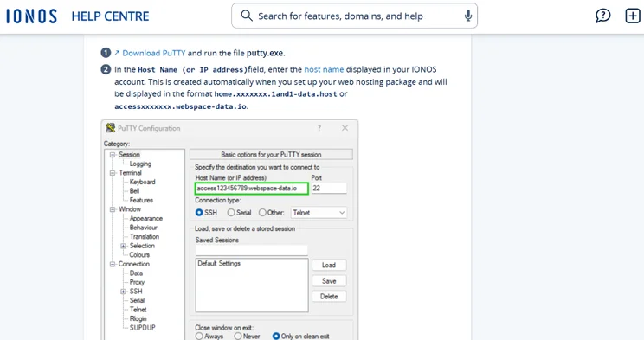Select Connection in the category tree
Viewport: 644px width, 340px height.
tap(134, 264)
